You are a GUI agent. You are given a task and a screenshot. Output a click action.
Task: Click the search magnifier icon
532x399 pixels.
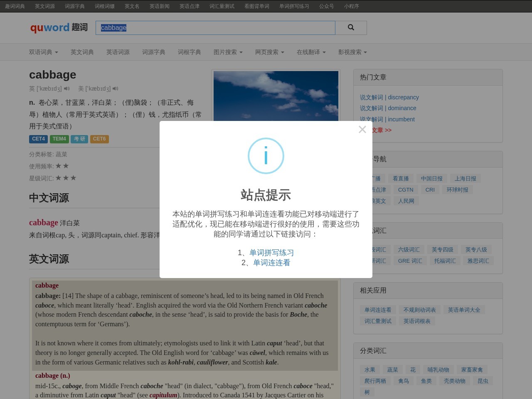pyautogui.click(x=351, y=27)
